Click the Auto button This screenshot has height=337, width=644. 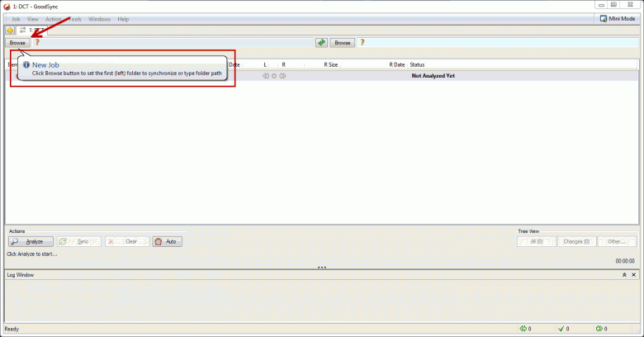167,242
